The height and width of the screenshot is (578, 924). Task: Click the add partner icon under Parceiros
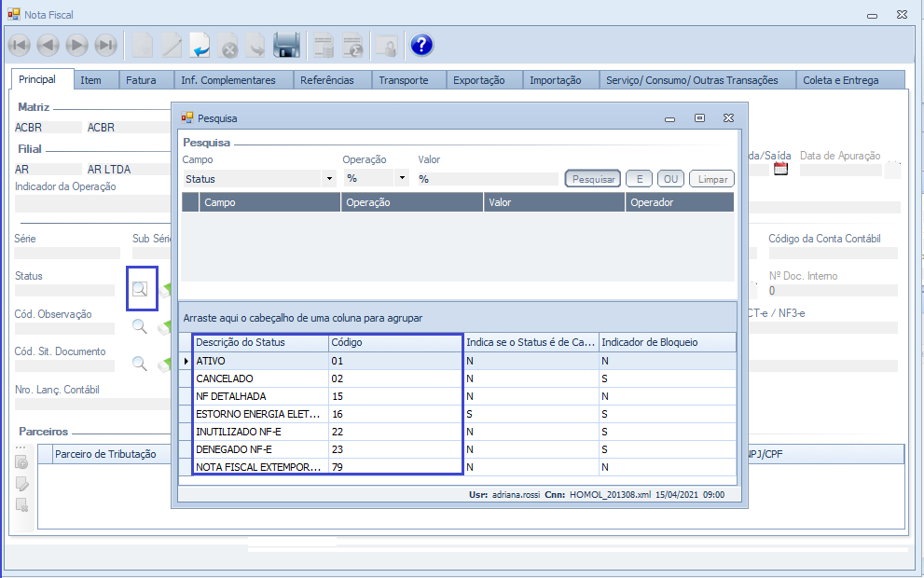click(x=21, y=462)
